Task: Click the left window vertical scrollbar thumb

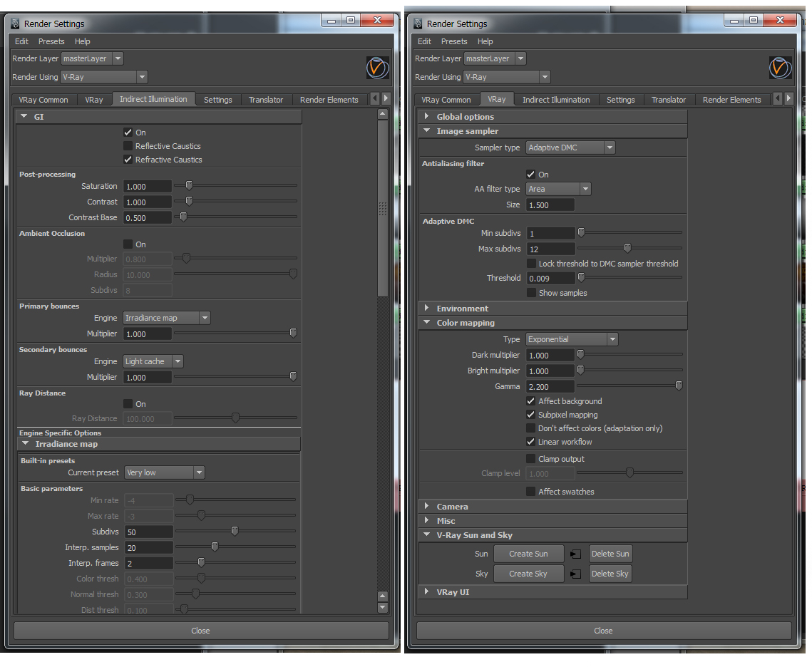Action: point(383,208)
